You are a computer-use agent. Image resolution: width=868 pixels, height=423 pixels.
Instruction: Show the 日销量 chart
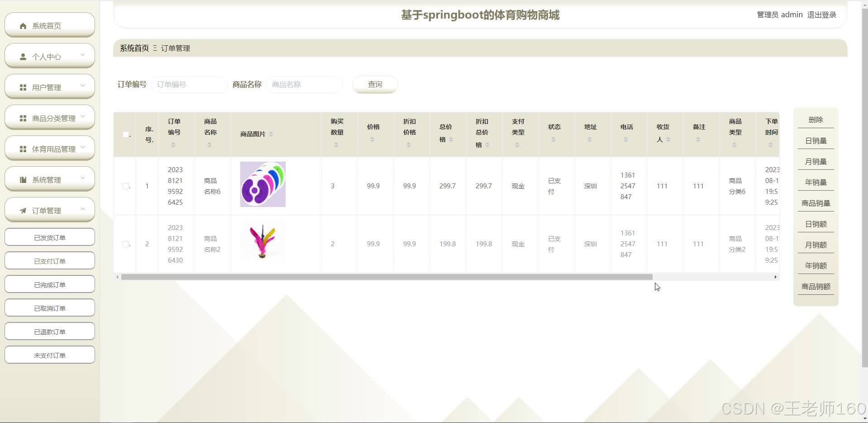816,140
